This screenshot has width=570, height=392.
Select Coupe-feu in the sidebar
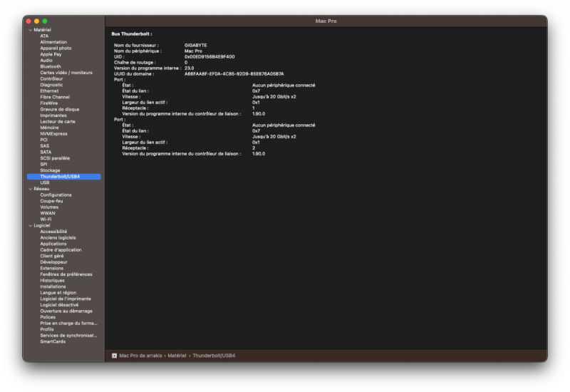pyautogui.click(x=51, y=201)
